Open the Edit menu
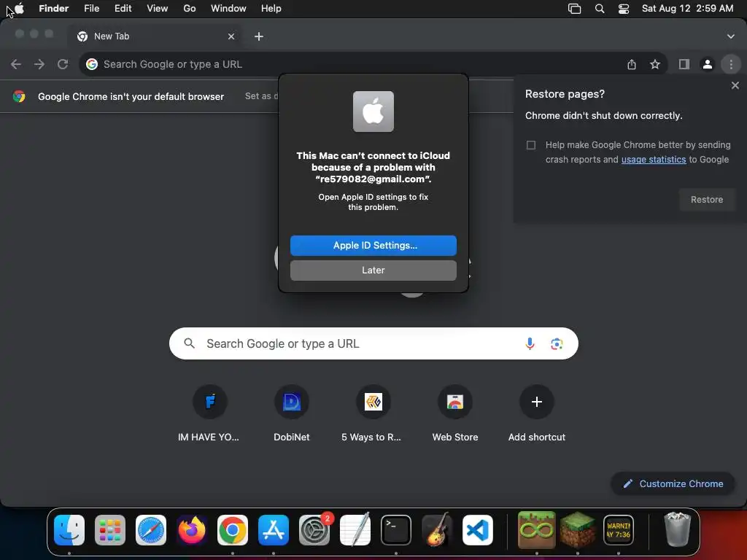747x560 pixels. click(123, 8)
